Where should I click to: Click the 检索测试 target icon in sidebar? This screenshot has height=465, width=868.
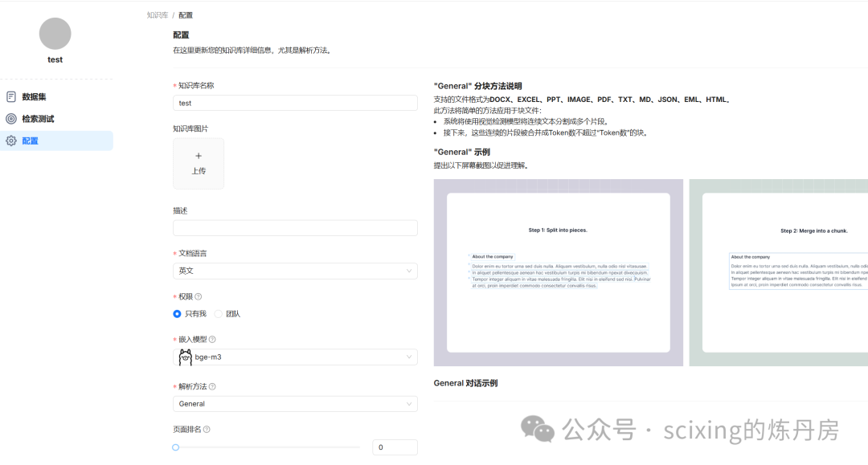[x=11, y=119]
